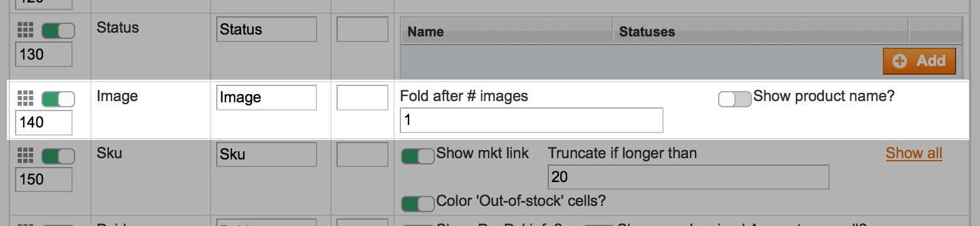This screenshot has height=226, width=980.
Task: Open the Show all link
Action: [x=914, y=153]
